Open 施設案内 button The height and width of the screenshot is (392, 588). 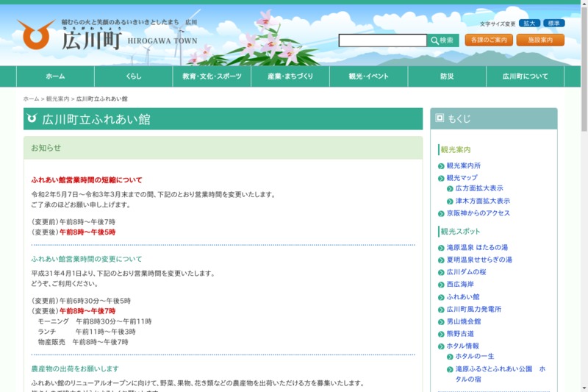(x=540, y=40)
